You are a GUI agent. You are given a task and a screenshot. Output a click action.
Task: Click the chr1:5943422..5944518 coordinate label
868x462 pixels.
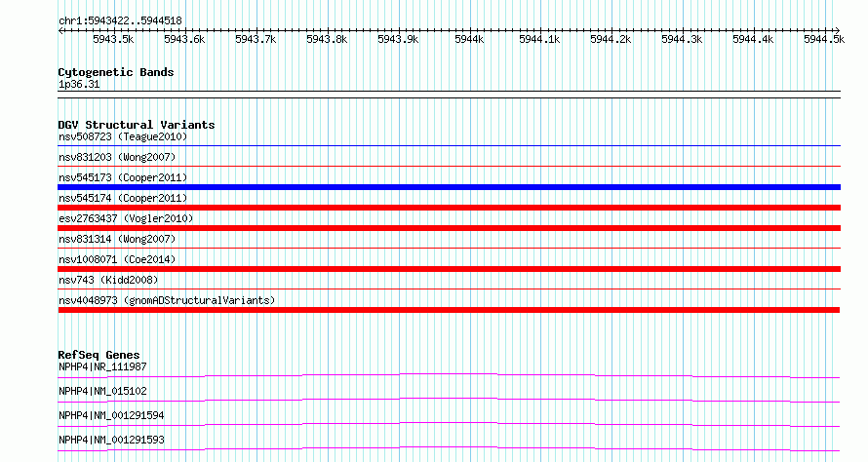coord(120,21)
